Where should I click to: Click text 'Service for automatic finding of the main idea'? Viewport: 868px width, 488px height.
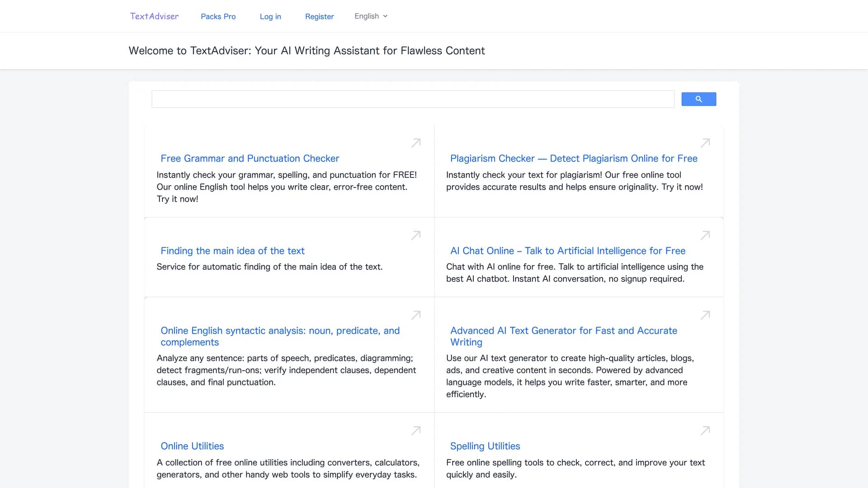coord(269,267)
